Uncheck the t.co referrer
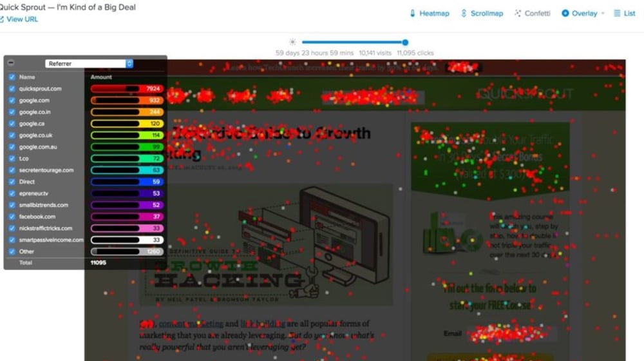644x361 pixels. (x=12, y=159)
